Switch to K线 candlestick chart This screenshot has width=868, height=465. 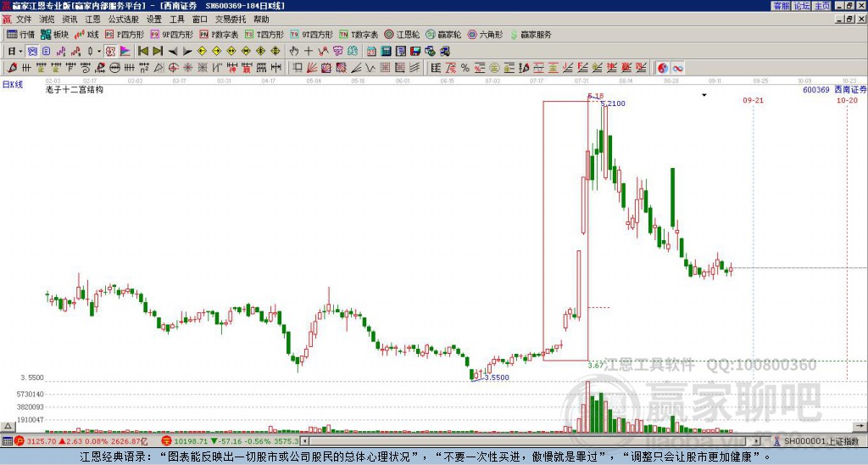click(x=87, y=34)
